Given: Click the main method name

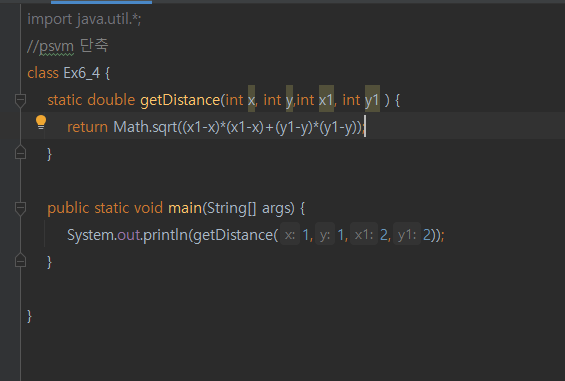Looking at the screenshot, I should (185, 208).
